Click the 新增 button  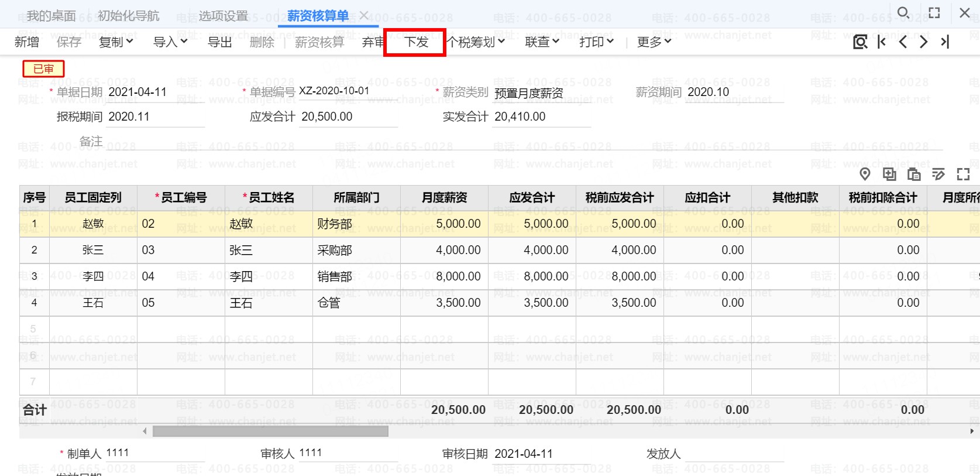point(27,42)
